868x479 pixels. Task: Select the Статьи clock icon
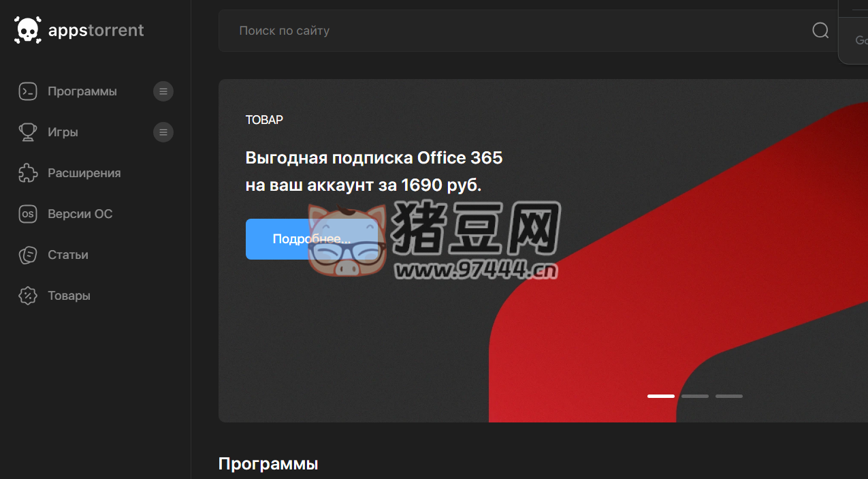(28, 254)
